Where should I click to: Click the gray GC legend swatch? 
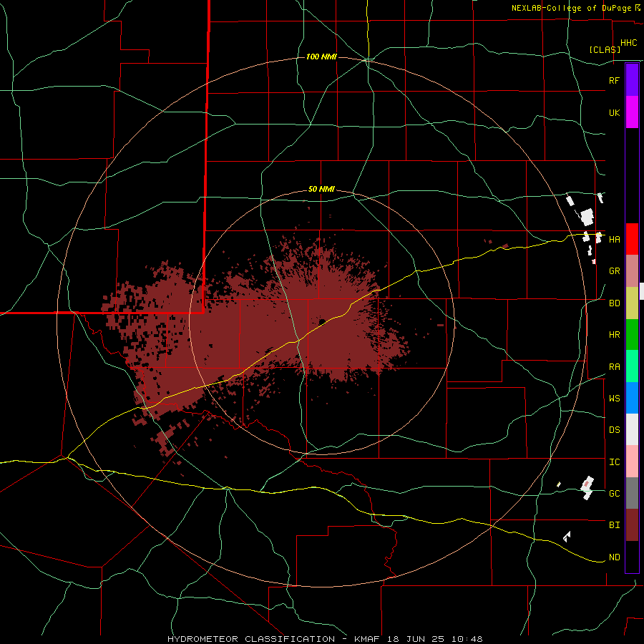632,493
